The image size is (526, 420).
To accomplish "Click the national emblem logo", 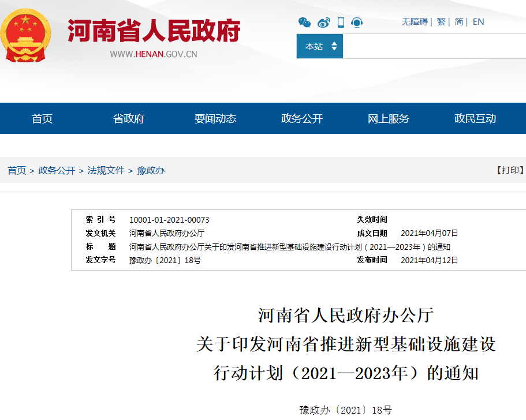I will 25,36.
